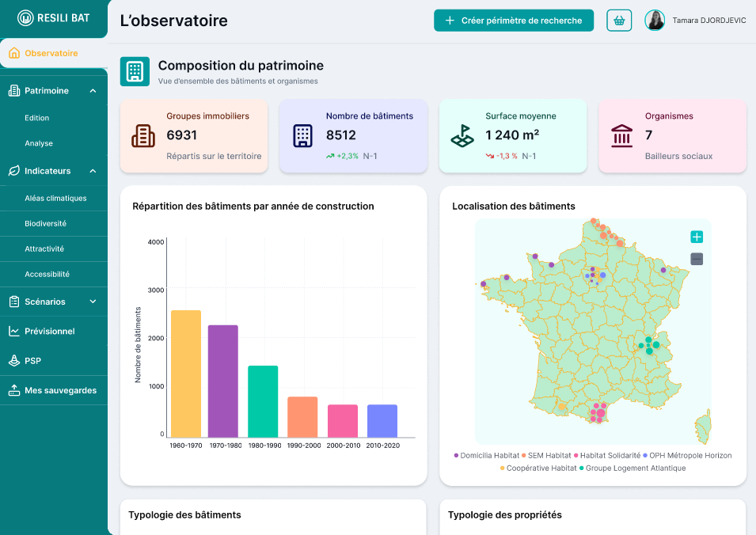Click the Surface moyenne area icon

[462, 136]
